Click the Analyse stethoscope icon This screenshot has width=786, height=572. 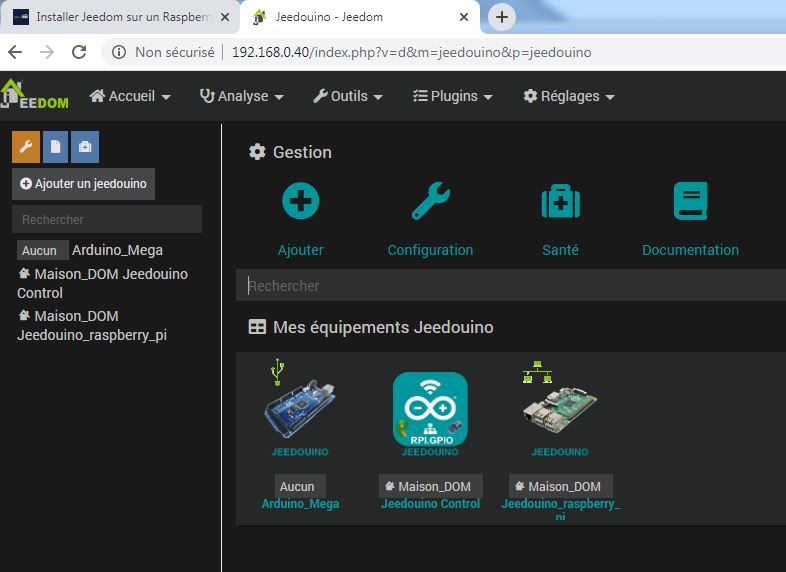[x=207, y=95]
